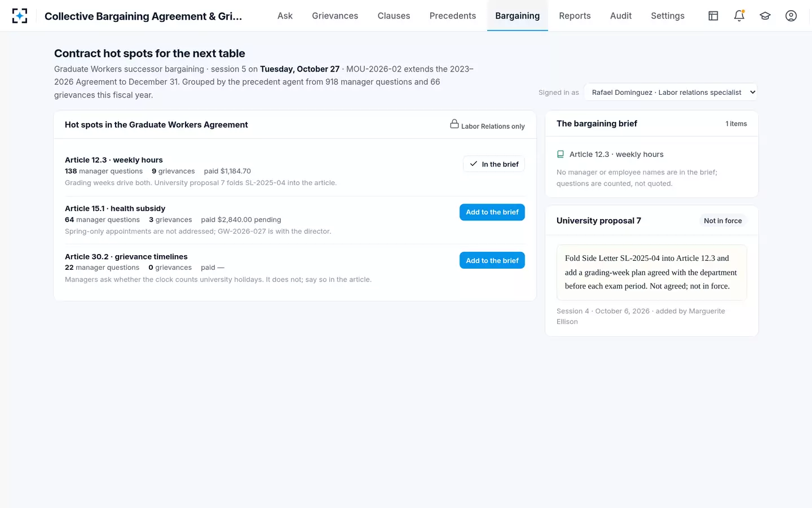Click 'Hot spots in the Graduate Workers Agreement' heading

156,125
